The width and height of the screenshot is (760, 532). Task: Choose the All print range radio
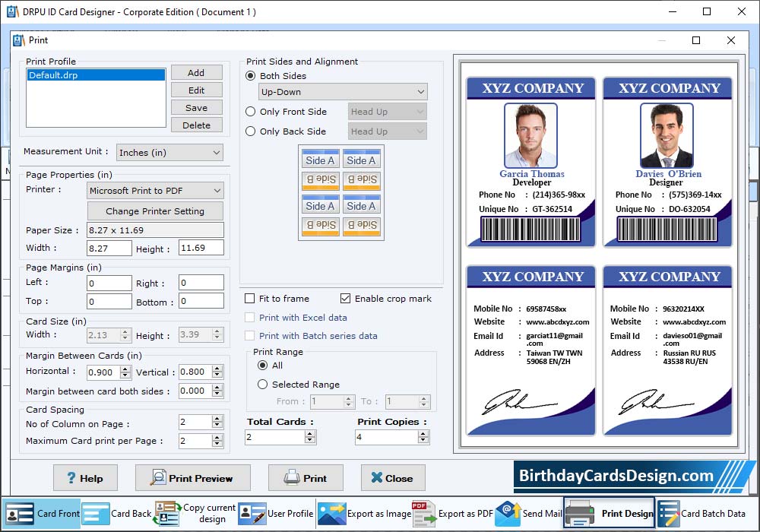coord(263,366)
